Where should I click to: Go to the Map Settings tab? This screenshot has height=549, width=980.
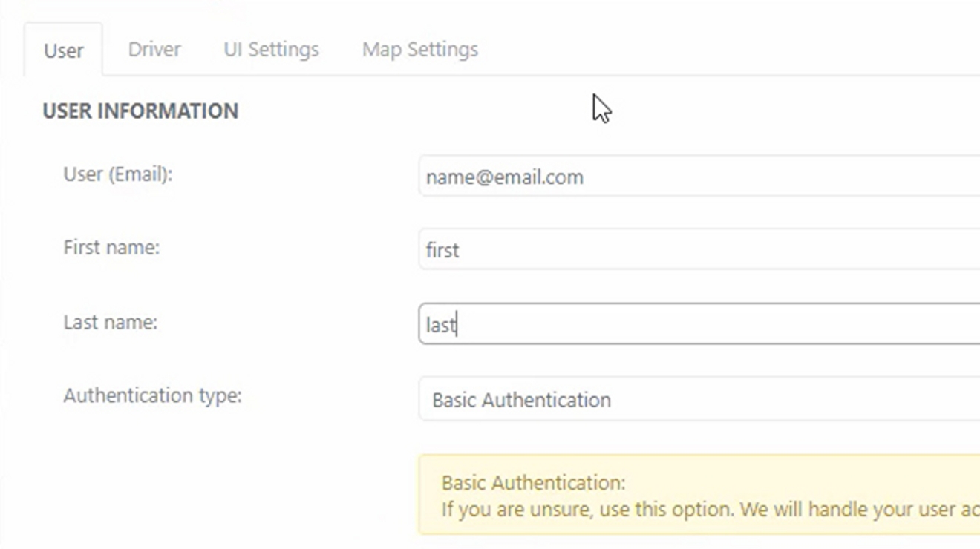419,50
